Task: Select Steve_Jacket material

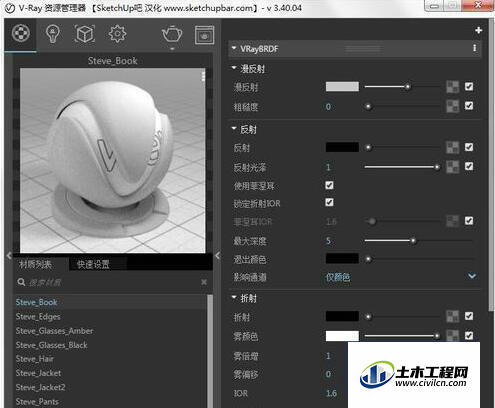Action: [x=38, y=373]
